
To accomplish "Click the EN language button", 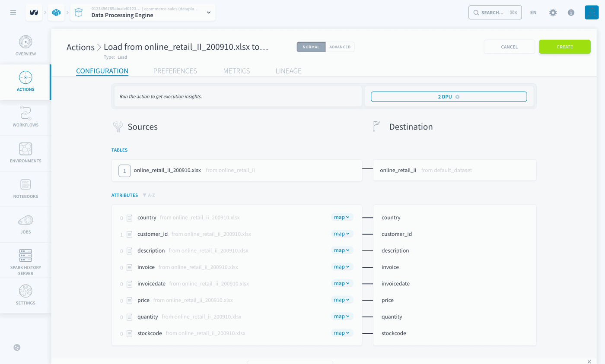I will click(533, 13).
